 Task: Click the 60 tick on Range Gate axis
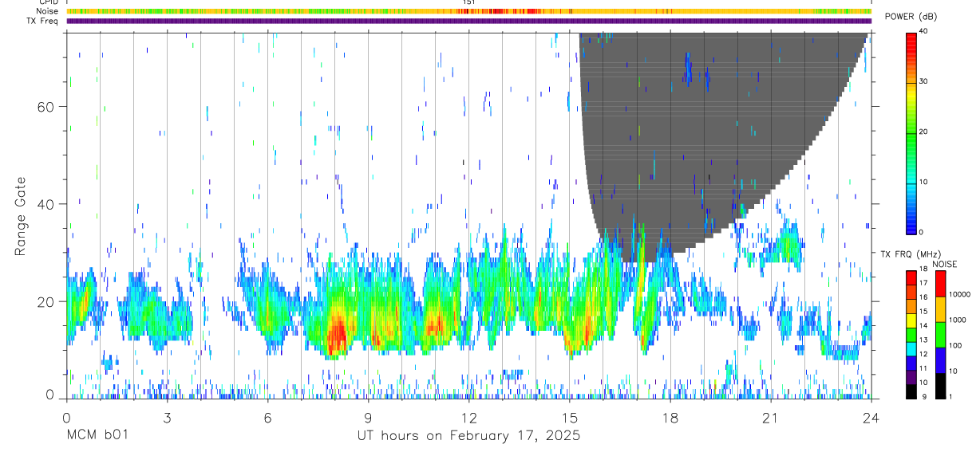coord(46,107)
